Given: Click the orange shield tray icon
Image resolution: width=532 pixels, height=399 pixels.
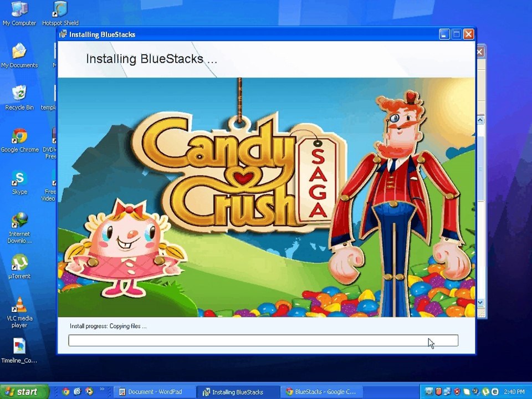Looking at the screenshot, I should 438,392.
